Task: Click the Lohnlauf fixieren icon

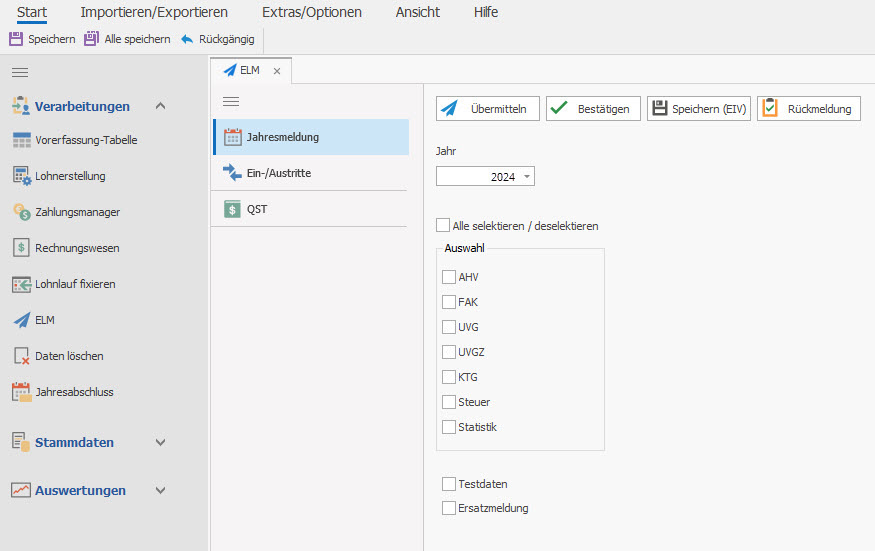Action: pyautogui.click(x=22, y=284)
